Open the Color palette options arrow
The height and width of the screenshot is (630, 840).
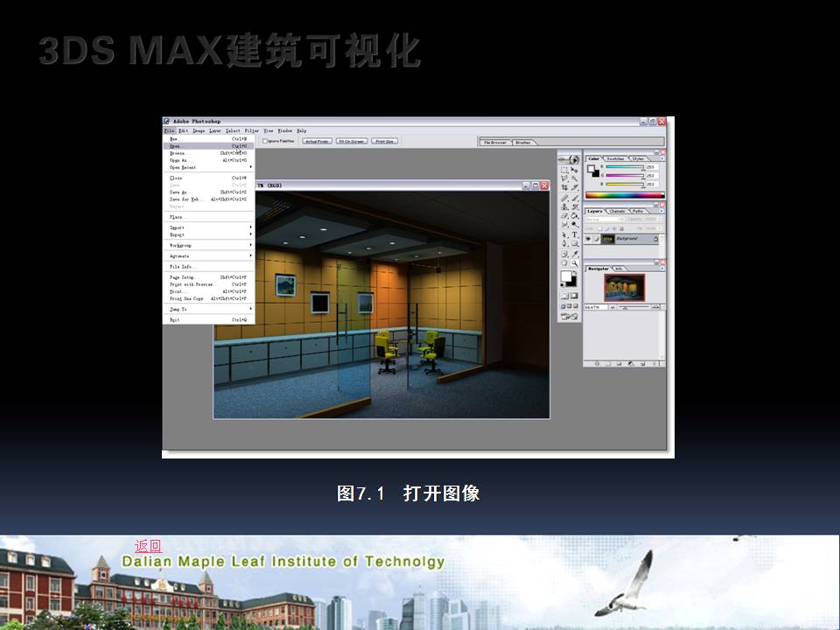pos(662,158)
